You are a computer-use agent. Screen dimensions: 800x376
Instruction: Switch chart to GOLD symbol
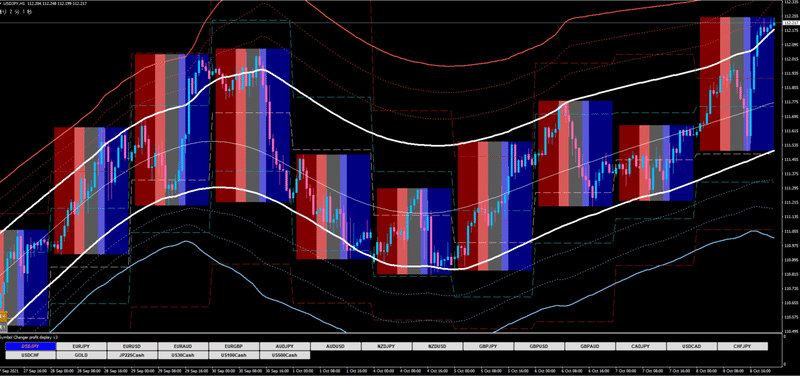[81, 355]
